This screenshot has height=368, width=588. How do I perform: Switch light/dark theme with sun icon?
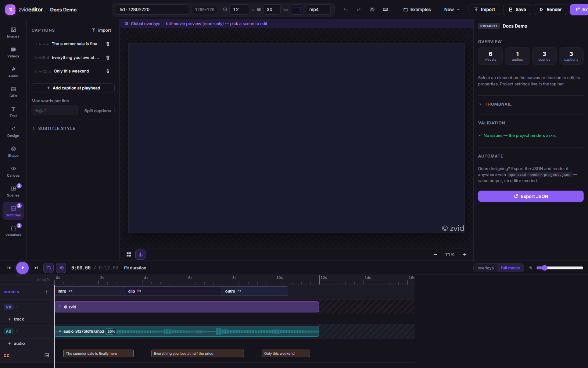(372, 10)
